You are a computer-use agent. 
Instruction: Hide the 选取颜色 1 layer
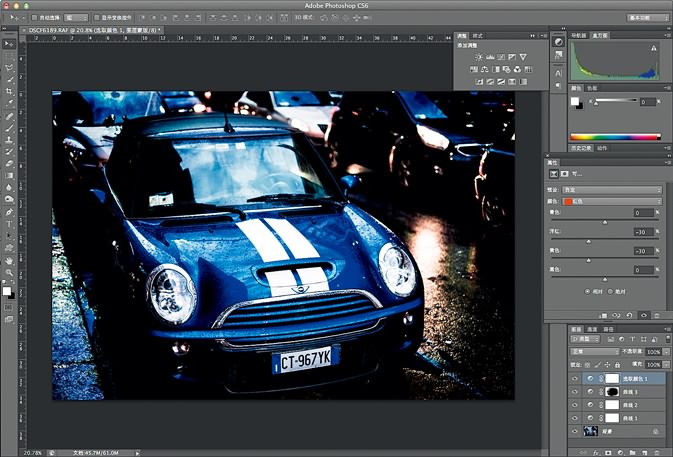575,378
